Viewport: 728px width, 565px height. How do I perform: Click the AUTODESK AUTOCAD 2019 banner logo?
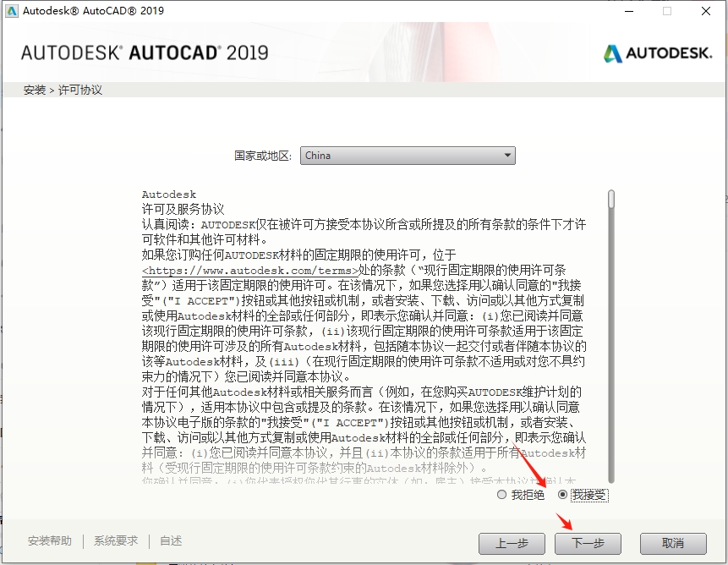145,51
